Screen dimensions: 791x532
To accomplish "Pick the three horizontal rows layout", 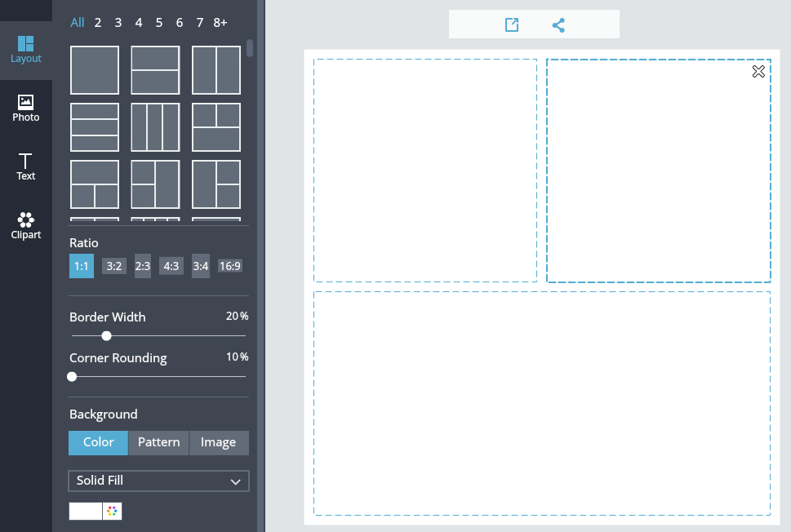I will (x=95, y=127).
